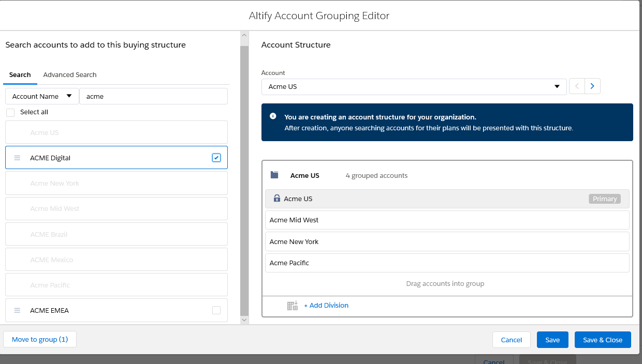642x364 pixels.
Task: Click the up arrow of the search list scrollbar
Action: point(244,35)
